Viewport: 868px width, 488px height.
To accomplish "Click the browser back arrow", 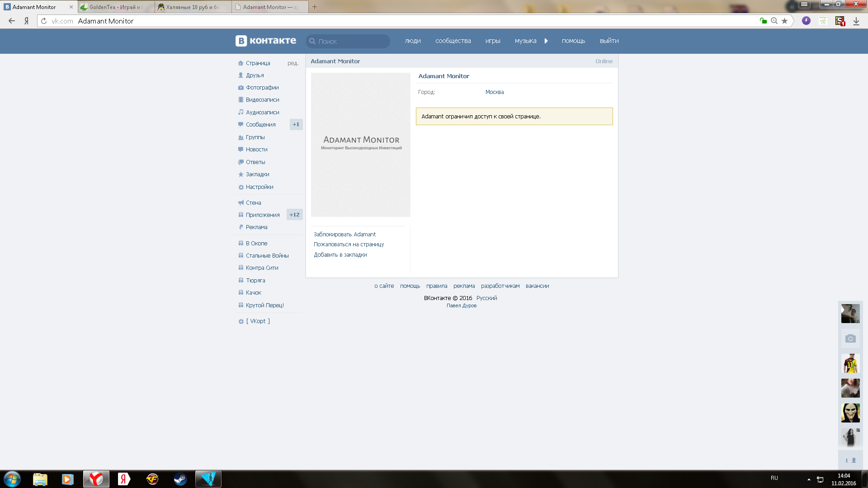I will coord(12,21).
